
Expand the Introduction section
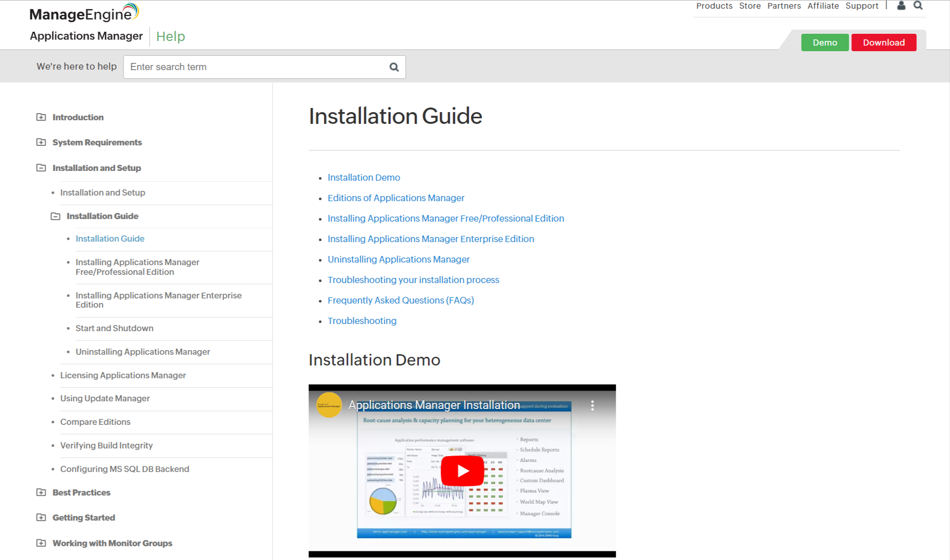tap(41, 117)
